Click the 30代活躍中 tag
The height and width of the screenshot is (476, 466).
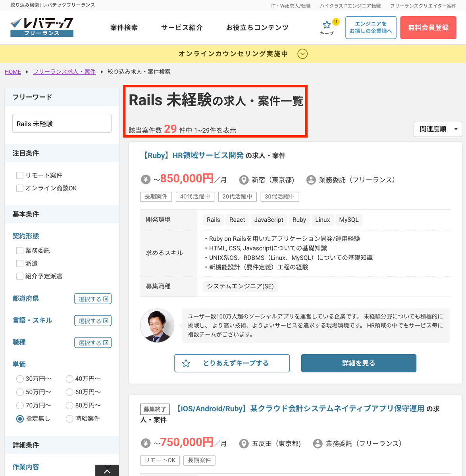coord(280,197)
